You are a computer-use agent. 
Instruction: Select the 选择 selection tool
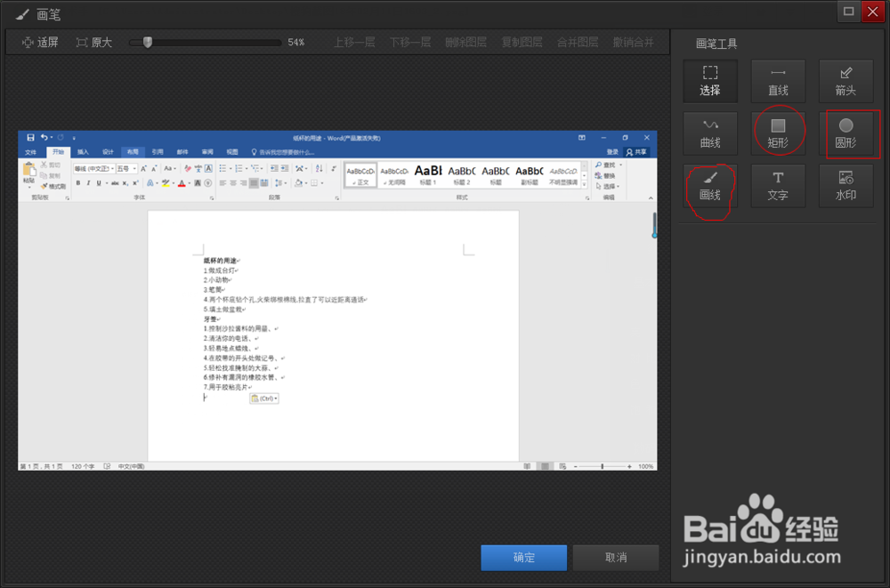(710, 81)
